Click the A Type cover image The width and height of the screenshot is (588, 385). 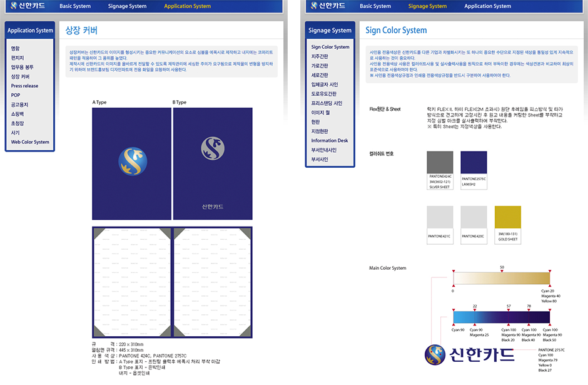pos(131,163)
